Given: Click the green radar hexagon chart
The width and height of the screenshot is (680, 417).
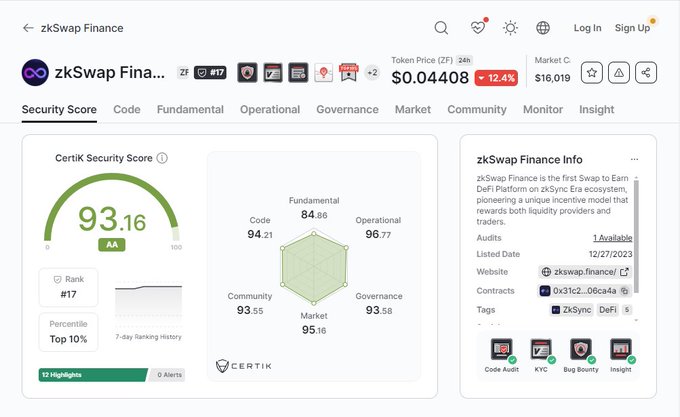Looking at the screenshot, I should 314,267.
